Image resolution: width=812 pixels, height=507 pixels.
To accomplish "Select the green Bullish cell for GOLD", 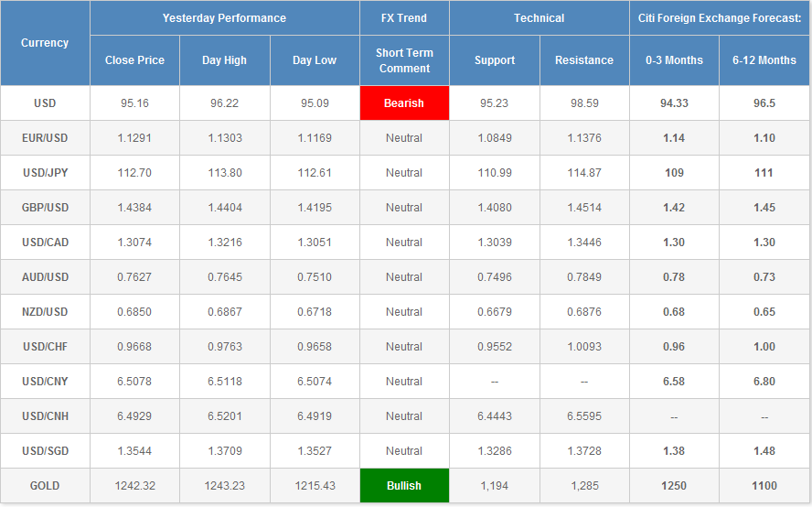I will (404, 486).
